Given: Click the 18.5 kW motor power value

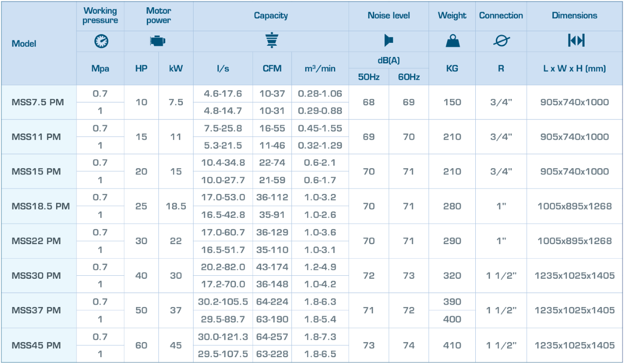Looking at the screenshot, I should click(176, 206).
